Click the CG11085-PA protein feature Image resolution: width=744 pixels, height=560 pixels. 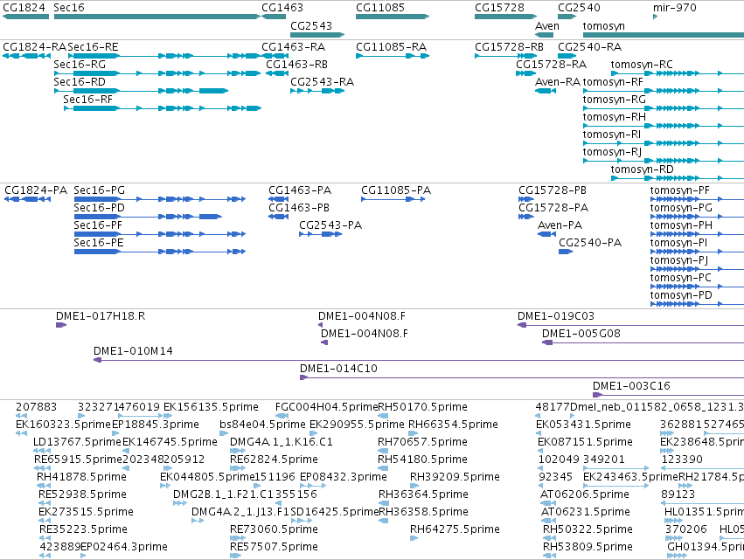(393, 199)
